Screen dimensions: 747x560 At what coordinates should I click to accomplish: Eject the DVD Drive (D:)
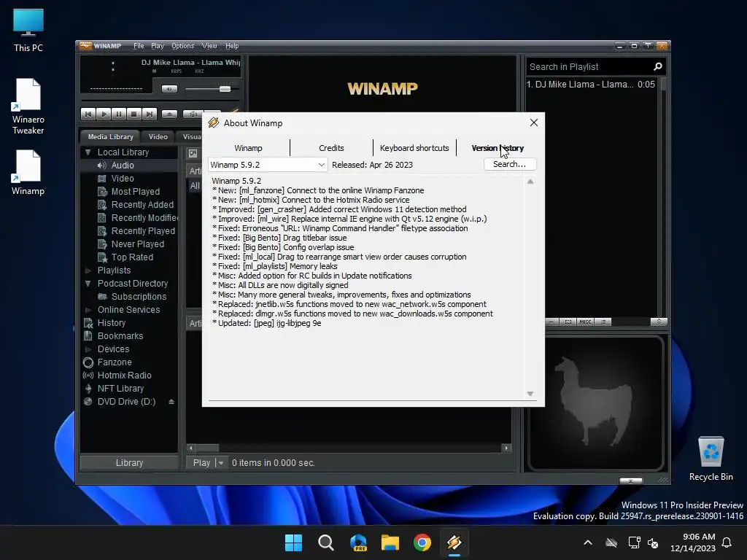tap(171, 402)
